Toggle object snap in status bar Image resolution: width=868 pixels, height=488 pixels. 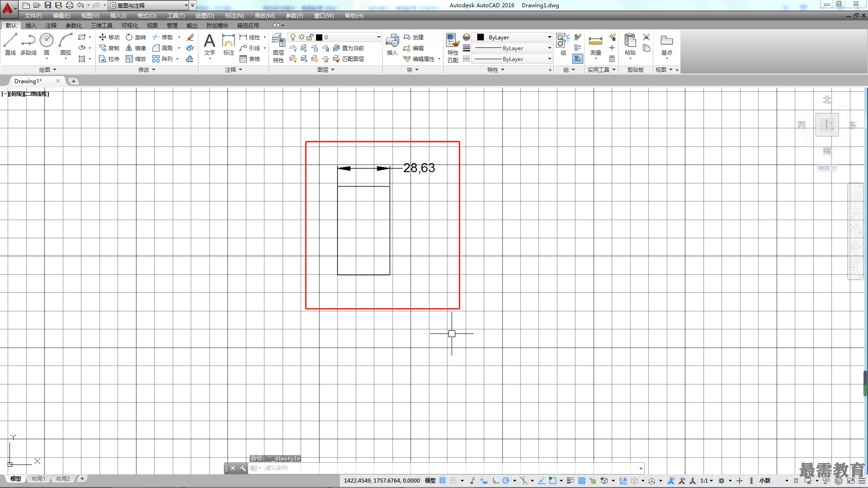[552, 480]
